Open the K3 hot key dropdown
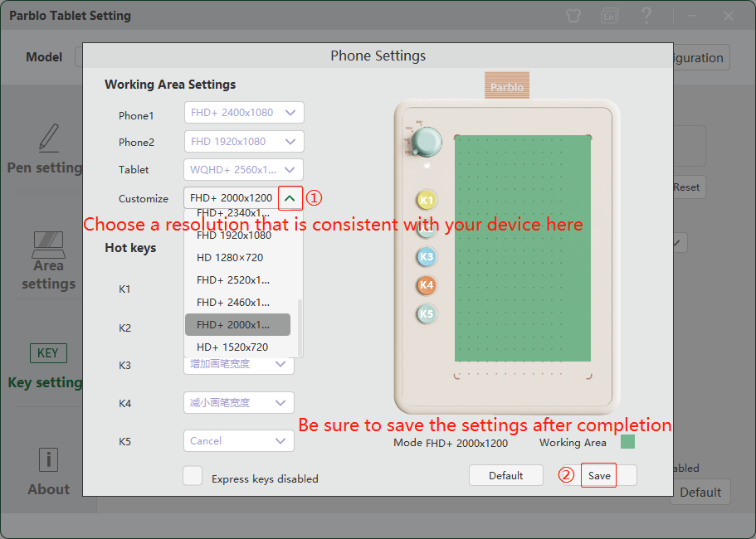Viewport: 756px width, 539px height. [x=239, y=364]
